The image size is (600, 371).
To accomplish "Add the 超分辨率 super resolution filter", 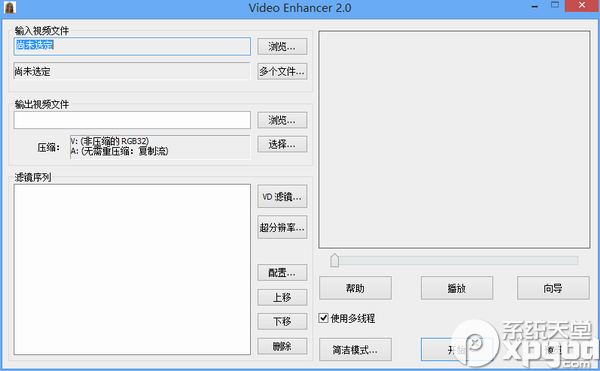I will (x=282, y=227).
